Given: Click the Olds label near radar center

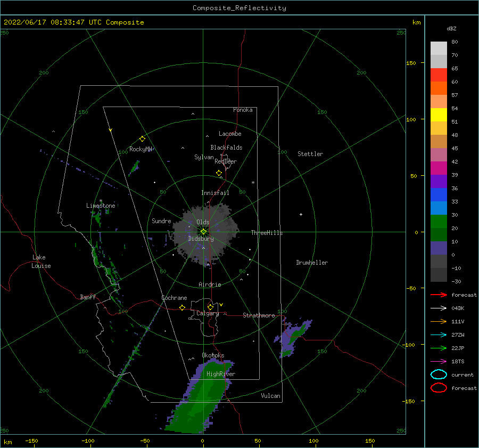Looking at the screenshot, I should coord(203,222).
